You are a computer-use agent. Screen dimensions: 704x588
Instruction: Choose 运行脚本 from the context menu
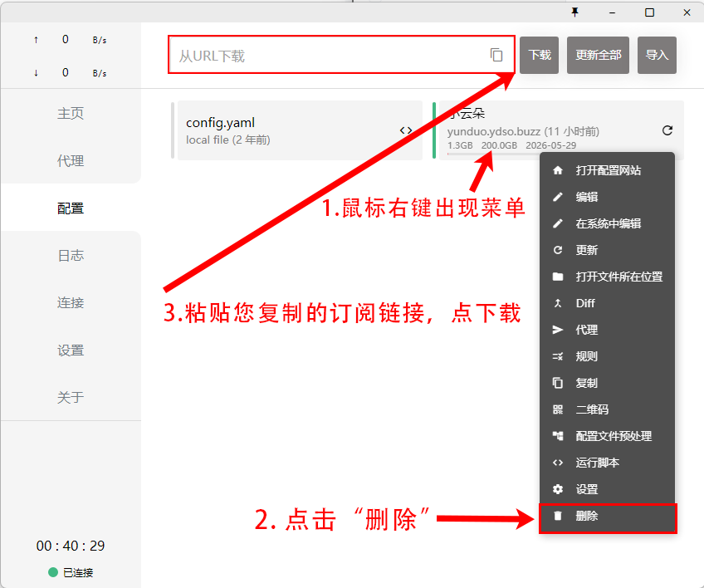point(597,463)
